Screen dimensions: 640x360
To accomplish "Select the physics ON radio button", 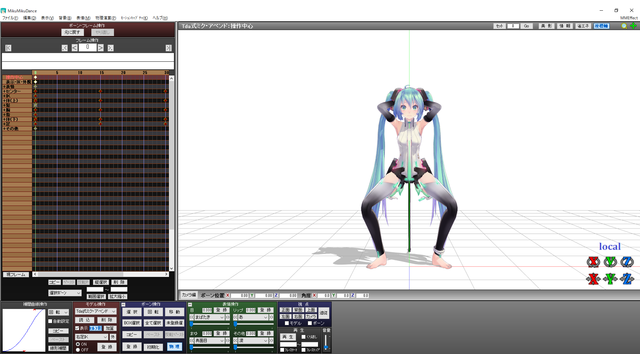I will point(78,344).
